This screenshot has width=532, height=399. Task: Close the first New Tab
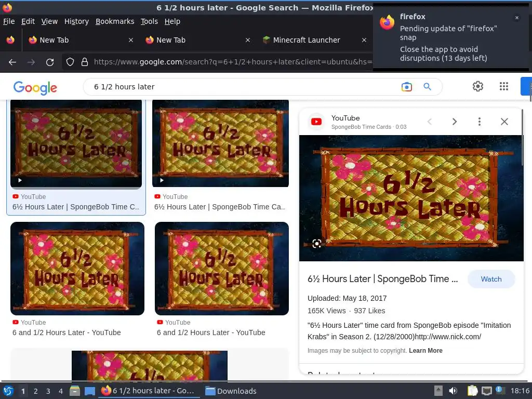point(130,40)
